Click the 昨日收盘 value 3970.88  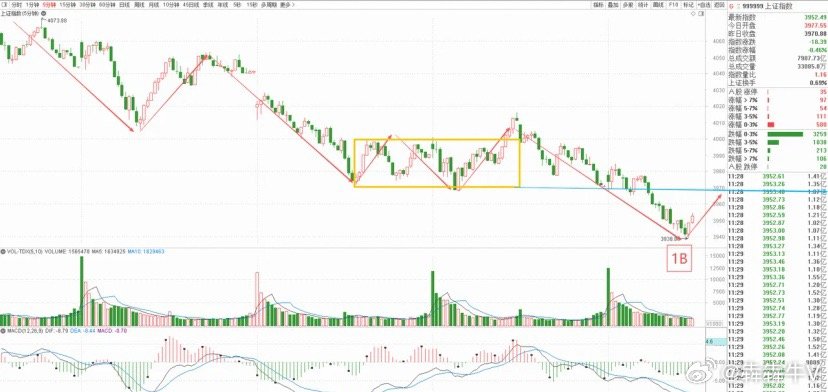pyautogui.click(x=815, y=34)
